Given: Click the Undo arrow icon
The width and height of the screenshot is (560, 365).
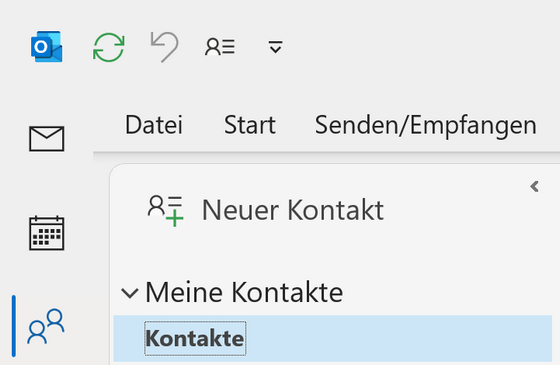Looking at the screenshot, I should tap(164, 47).
